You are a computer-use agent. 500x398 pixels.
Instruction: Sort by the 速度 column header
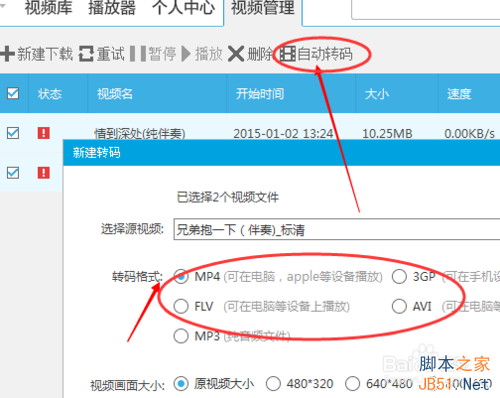point(459,94)
